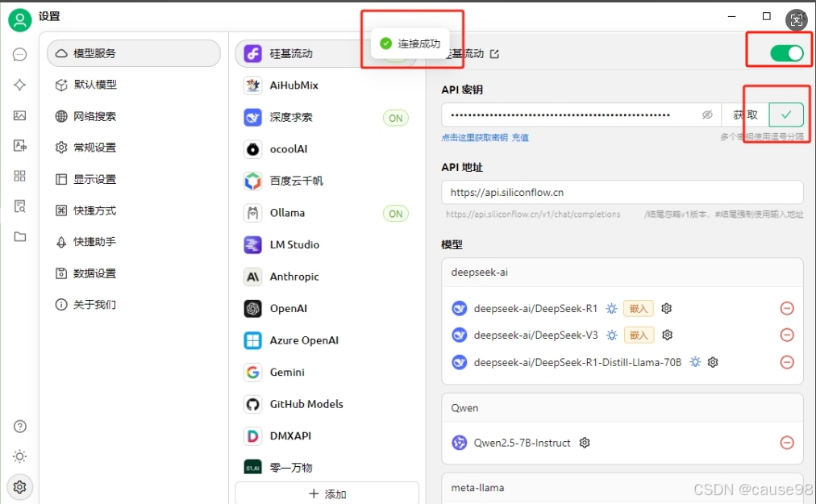Image resolution: width=816 pixels, height=504 pixels.
Task: Select the AiHubMix provider
Action: click(326, 85)
